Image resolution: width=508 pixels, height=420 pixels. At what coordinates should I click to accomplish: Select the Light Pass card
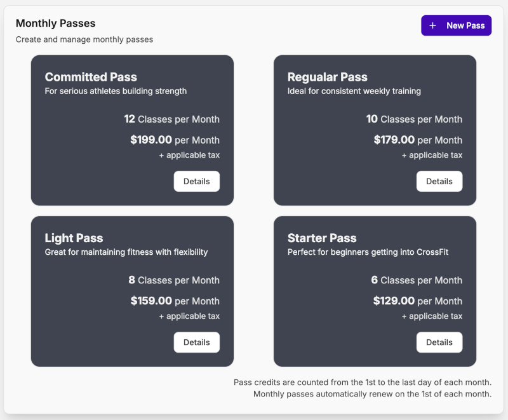point(132,290)
